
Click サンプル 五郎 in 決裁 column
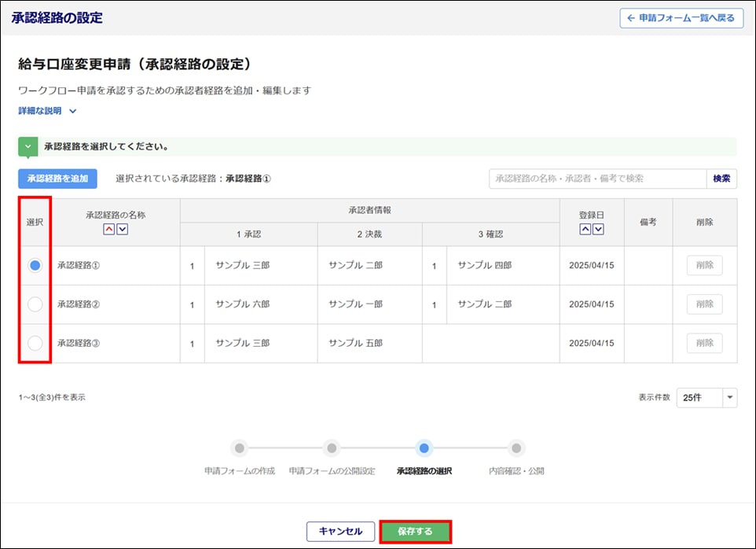pos(355,343)
